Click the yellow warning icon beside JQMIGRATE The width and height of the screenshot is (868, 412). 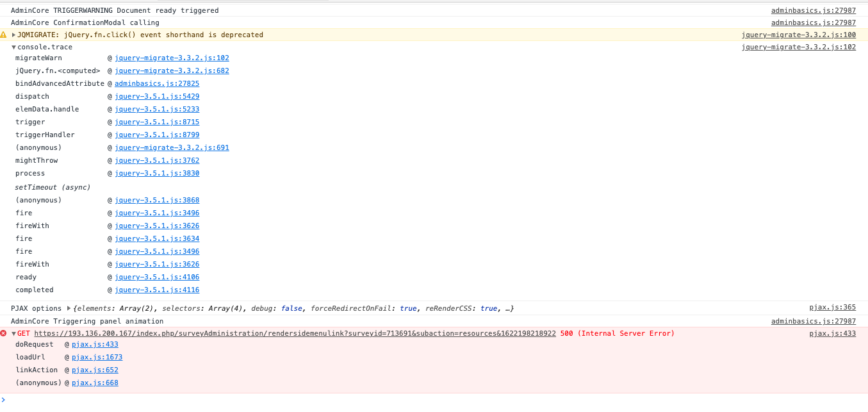(3, 35)
